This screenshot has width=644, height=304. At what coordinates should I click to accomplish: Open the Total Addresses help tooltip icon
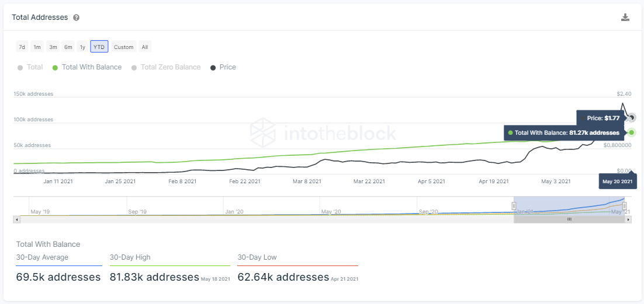click(x=77, y=18)
